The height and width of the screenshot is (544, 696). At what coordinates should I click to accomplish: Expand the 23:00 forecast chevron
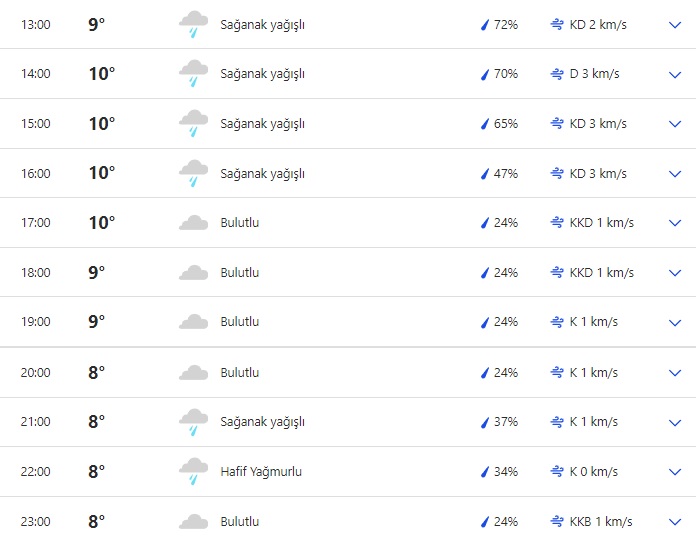tap(674, 522)
